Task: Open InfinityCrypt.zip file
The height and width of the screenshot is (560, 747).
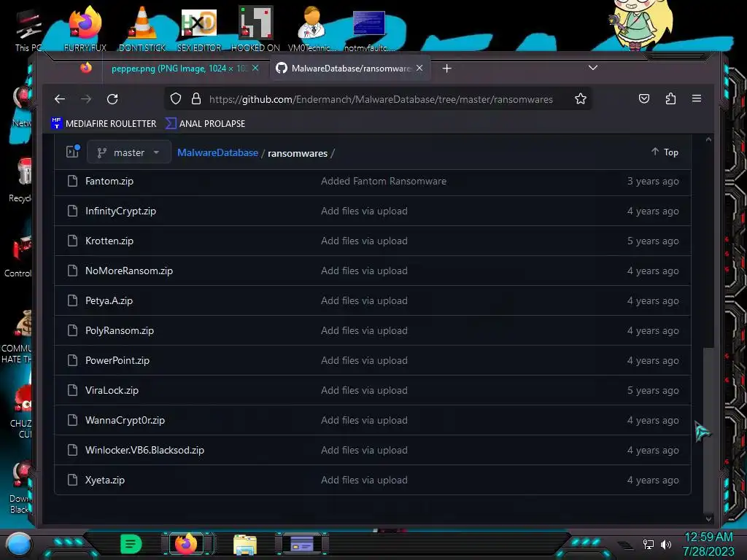Action: click(120, 211)
